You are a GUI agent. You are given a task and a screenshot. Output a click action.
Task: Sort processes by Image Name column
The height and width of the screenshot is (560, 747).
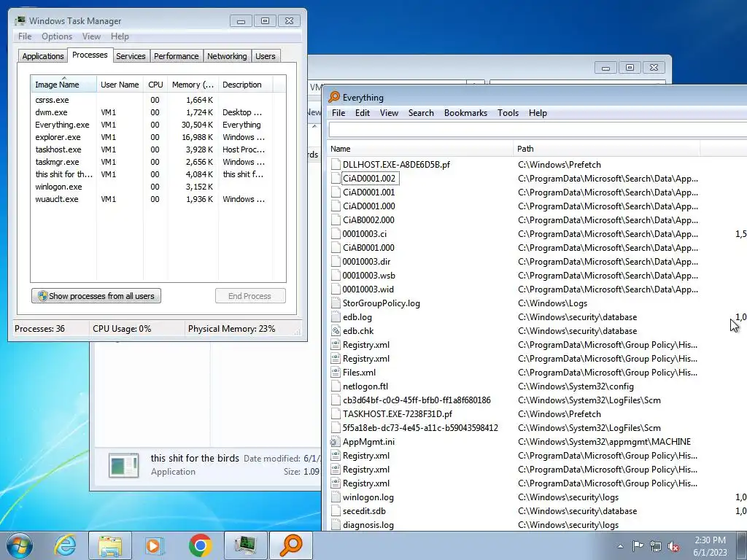pos(64,85)
